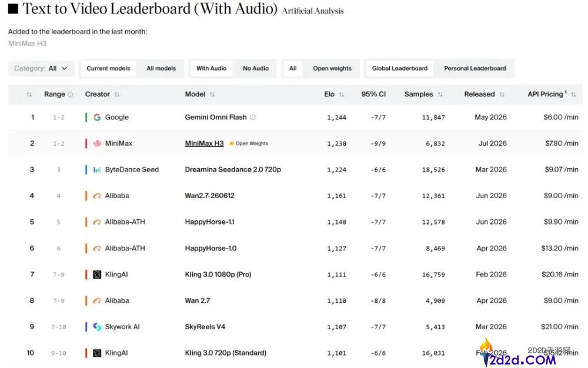Click price $20.16 /min
Viewport: 588px width, 368px height.
click(x=560, y=275)
